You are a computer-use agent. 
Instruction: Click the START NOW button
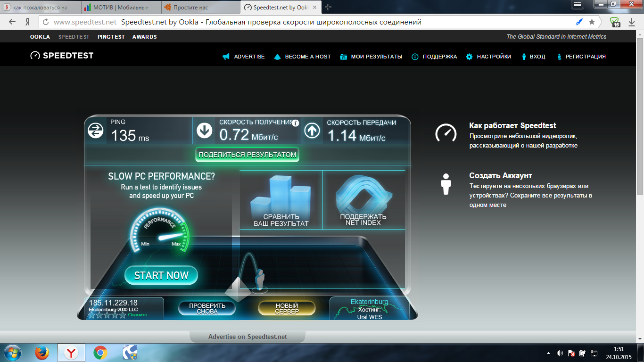click(161, 276)
